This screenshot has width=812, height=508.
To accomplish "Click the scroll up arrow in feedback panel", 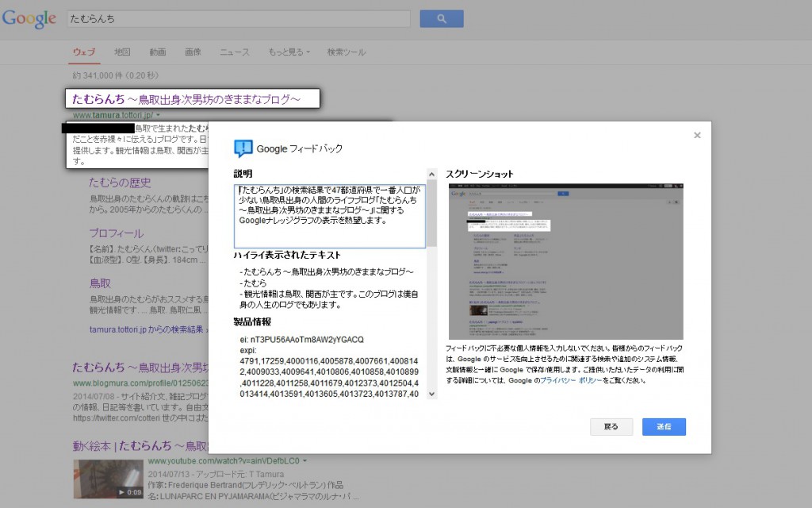I will [431, 174].
